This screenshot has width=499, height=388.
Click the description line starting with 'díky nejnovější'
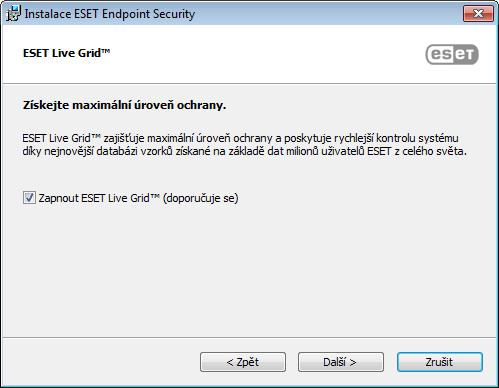click(x=244, y=151)
